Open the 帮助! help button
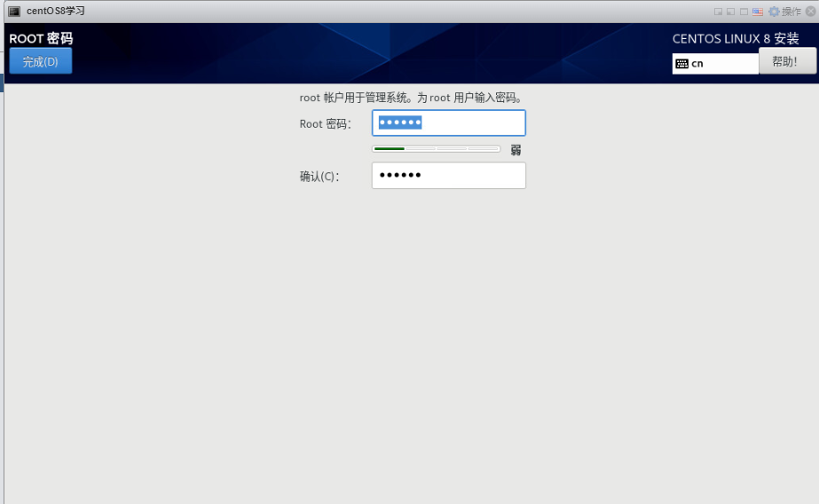 click(787, 61)
